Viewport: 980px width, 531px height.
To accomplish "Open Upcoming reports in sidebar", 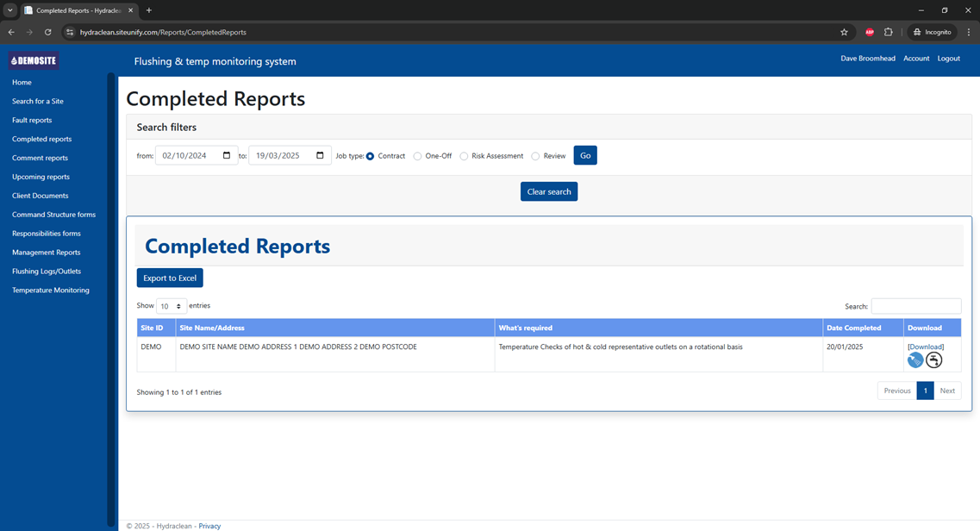I will 41,177.
